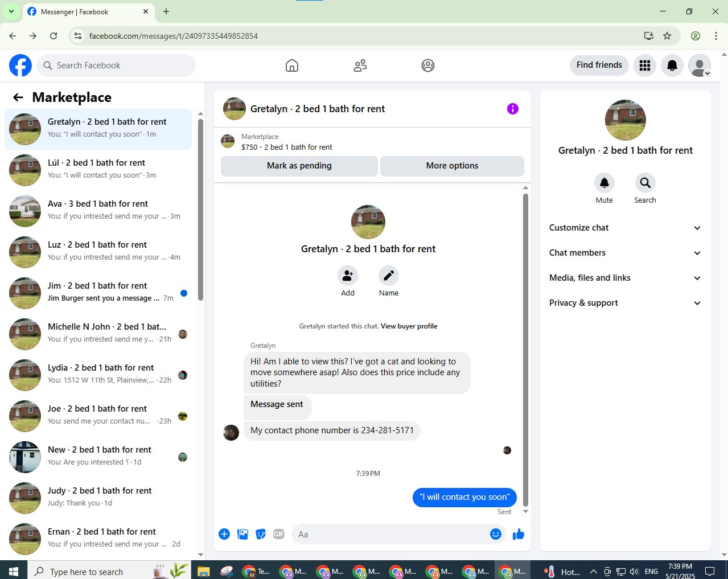Viewport: 728px width, 579px height.
Task: Click the ENG language indicator
Action: [x=652, y=572]
